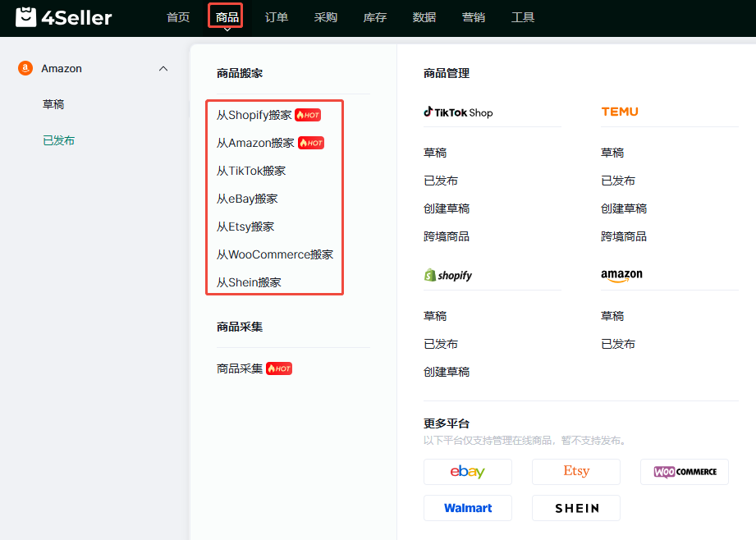This screenshot has width=756, height=540.
Task: Click 跨境商品 under TEMU
Action: point(623,236)
